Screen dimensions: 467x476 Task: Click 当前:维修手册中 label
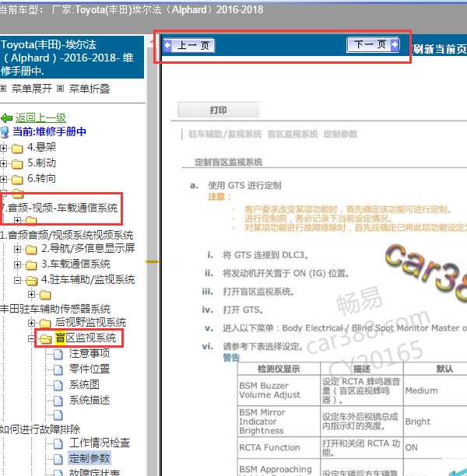[x=50, y=131]
